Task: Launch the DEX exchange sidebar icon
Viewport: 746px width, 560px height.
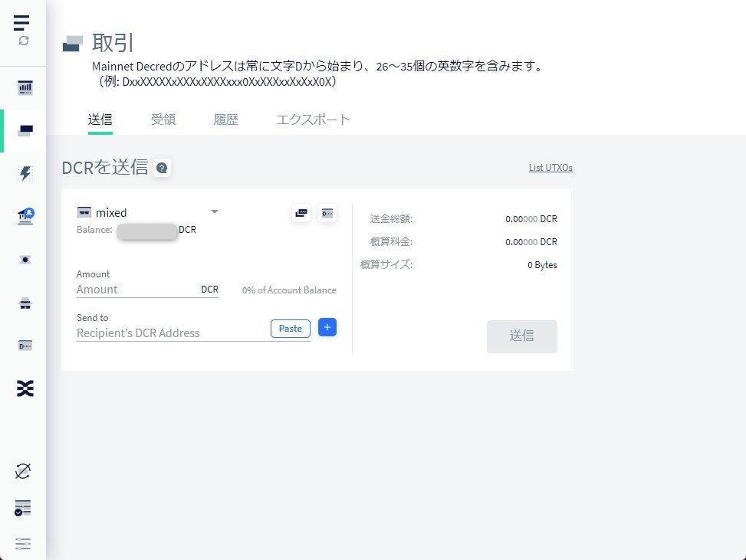Action: (x=25, y=388)
